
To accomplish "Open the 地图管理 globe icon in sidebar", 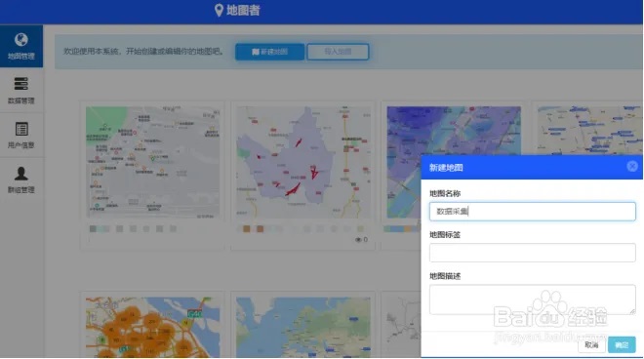I will pyautogui.click(x=20, y=40).
